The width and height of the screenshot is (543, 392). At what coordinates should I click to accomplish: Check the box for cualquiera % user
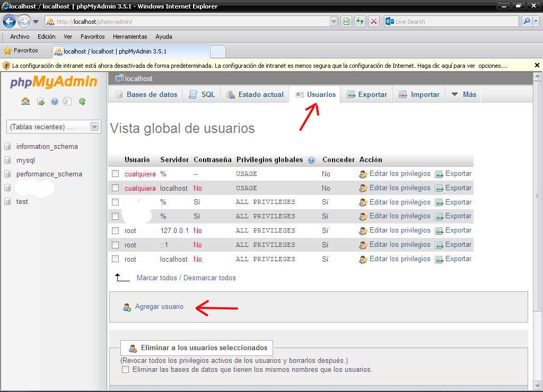click(x=115, y=174)
